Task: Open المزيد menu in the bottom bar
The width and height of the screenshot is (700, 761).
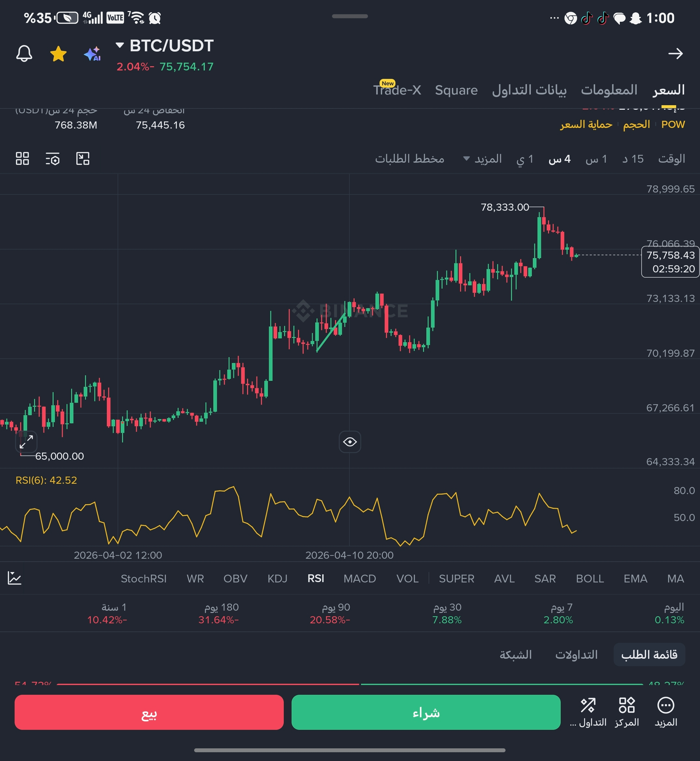Action: coord(666,712)
